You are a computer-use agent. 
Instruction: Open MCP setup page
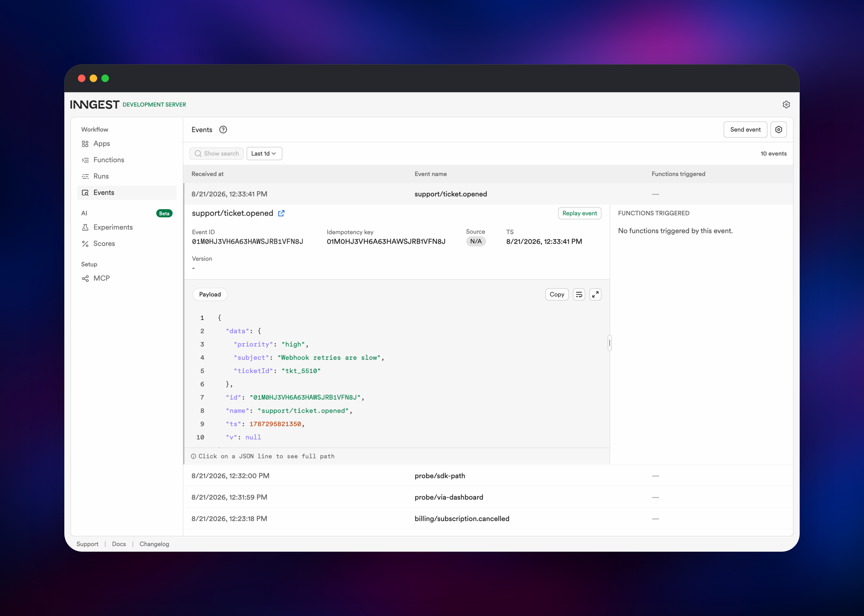pyautogui.click(x=127, y=278)
